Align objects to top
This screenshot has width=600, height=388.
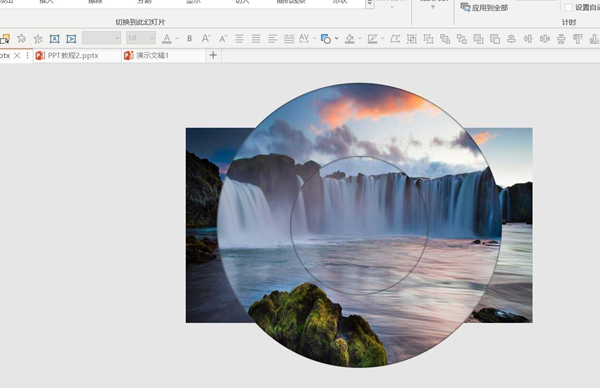click(577, 39)
